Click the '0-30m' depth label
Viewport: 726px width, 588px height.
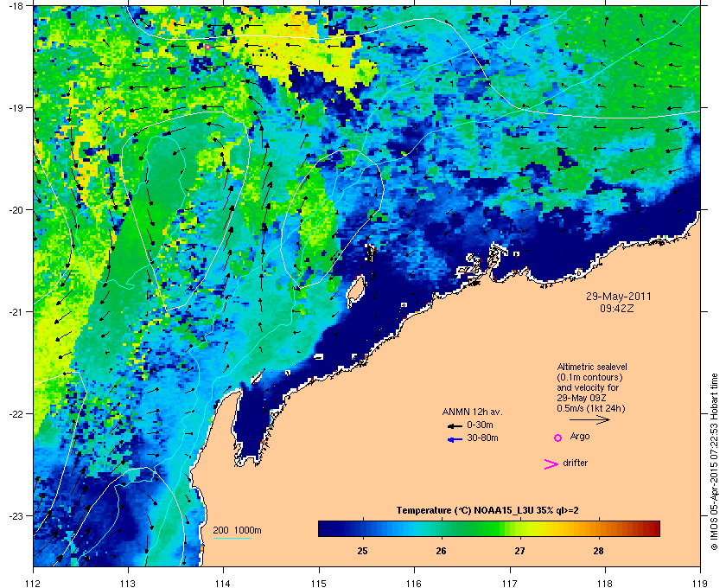(x=481, y=425)
